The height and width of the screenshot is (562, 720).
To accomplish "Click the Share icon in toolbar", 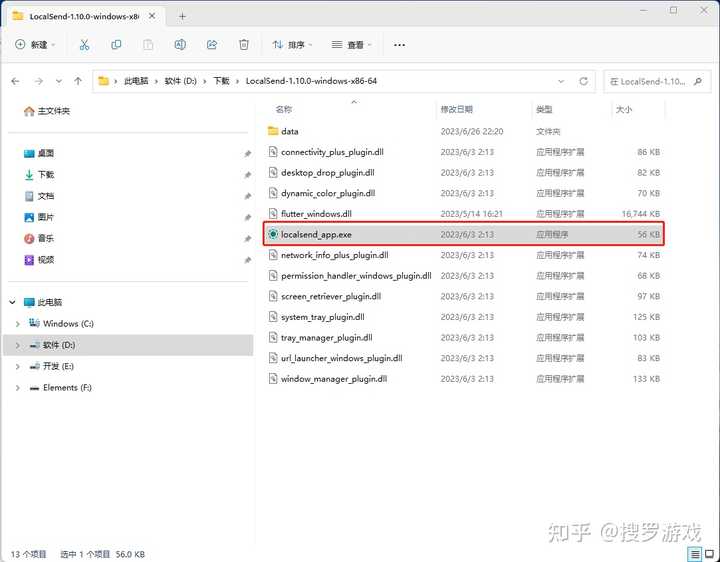I will click(x=212, y=45).
